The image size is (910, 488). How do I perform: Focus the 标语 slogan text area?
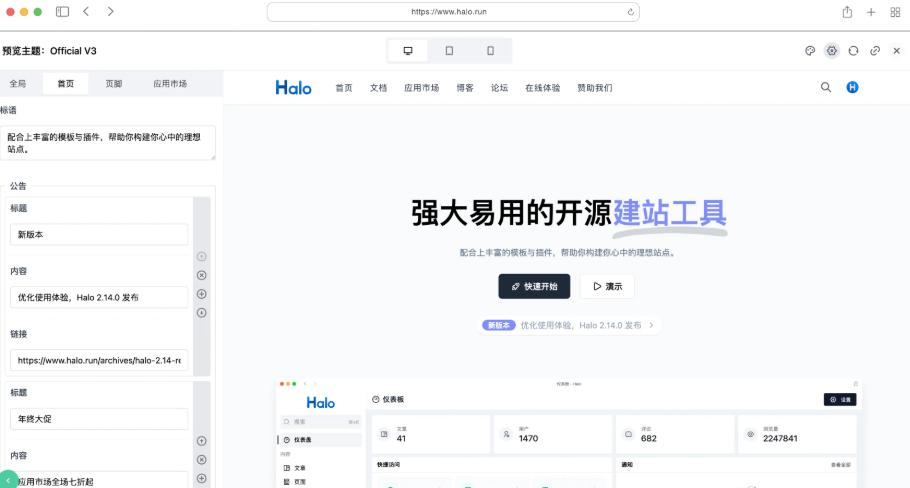point(107,143)
